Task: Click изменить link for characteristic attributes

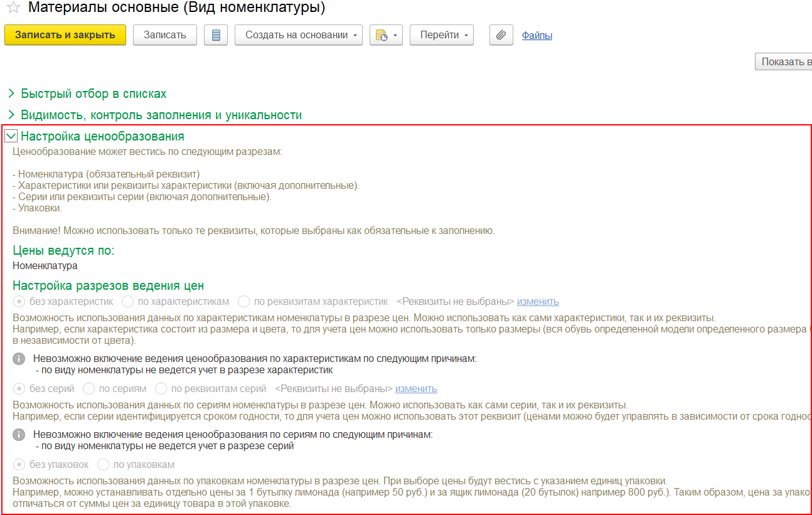Action: point(538,302)
